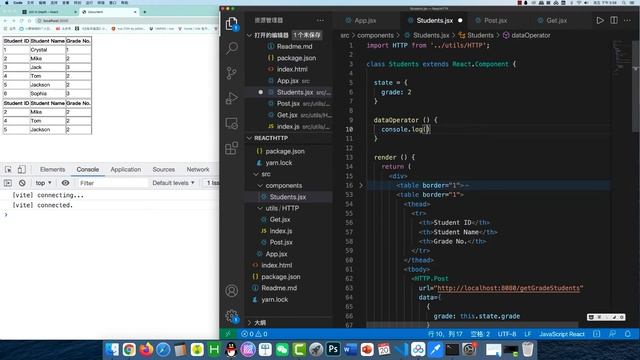Screen dimensions: 640x360
Task: Collapse the components folder
Action: click(288, 185)
